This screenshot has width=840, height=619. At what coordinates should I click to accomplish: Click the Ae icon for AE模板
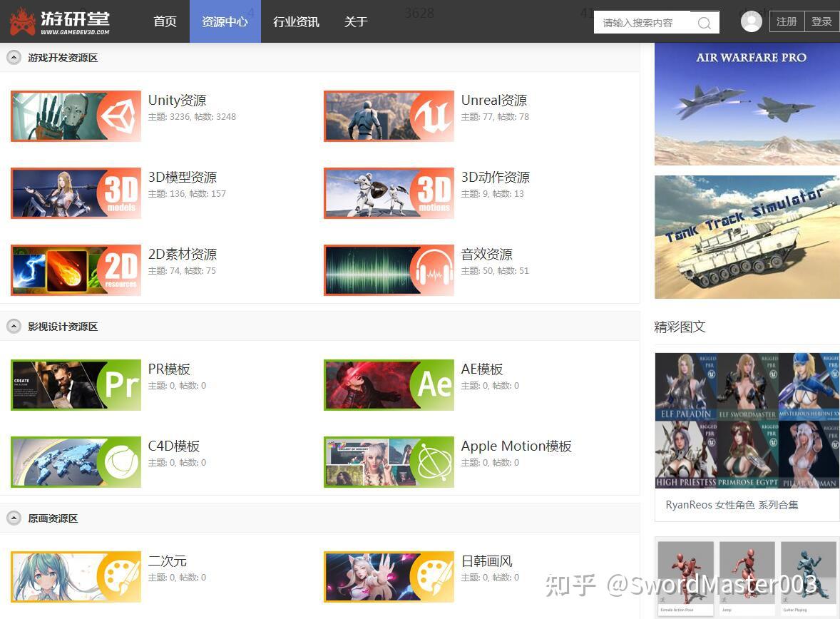[388, 385]
